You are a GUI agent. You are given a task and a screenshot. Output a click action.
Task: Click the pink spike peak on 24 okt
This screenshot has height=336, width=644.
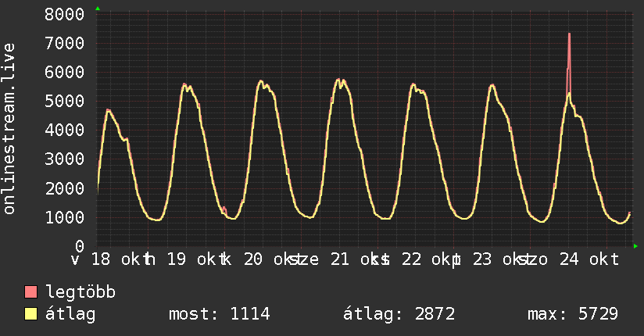pos(569,34)
